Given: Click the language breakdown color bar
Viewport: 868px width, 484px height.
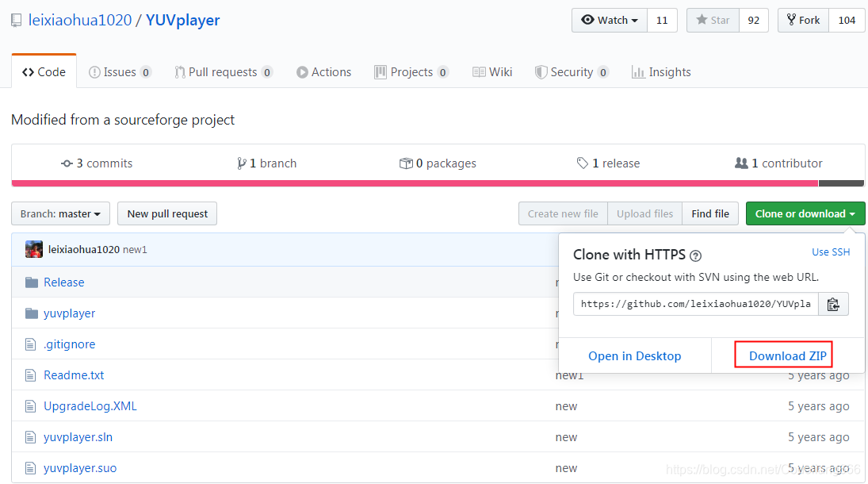Looking at the screenshot, I should click(438, 183).
